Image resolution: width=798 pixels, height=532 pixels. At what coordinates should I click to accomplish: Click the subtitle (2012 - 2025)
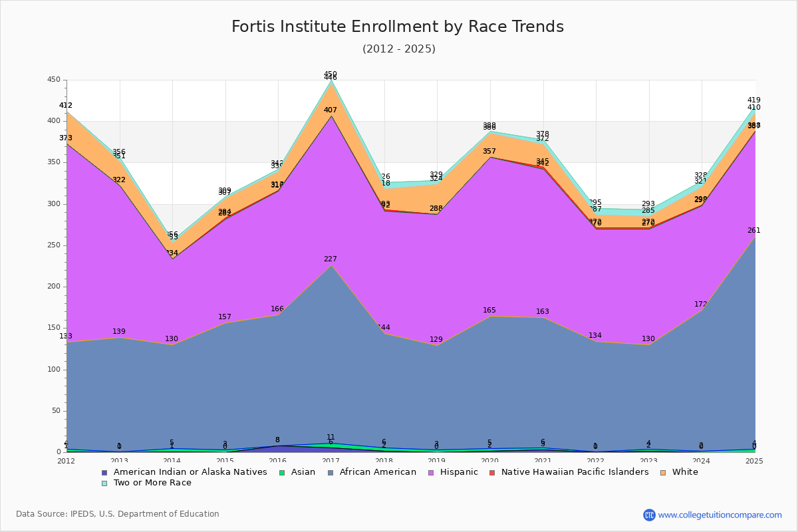[x=399, y=49]
